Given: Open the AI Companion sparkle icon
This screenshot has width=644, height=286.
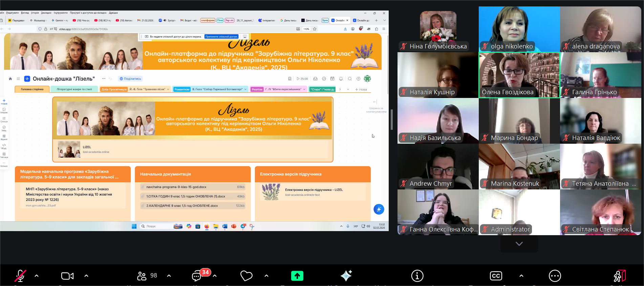Looking at the screenshot, I should tap(346, 276).
